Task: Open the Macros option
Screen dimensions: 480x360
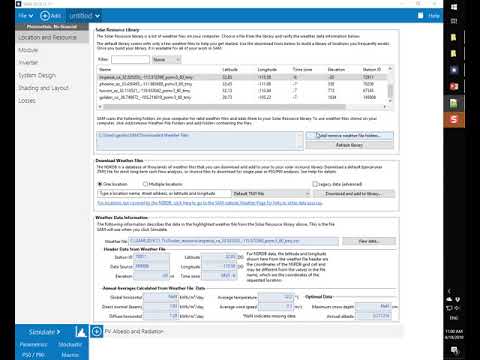Action: click(70, 355)
